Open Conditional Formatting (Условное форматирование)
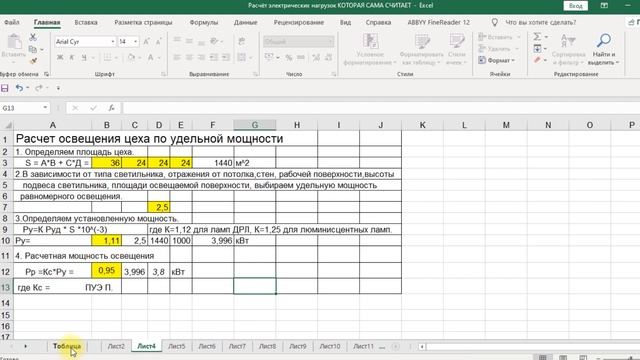The width and height of the screenshot is (640, 360). point(370,50)
